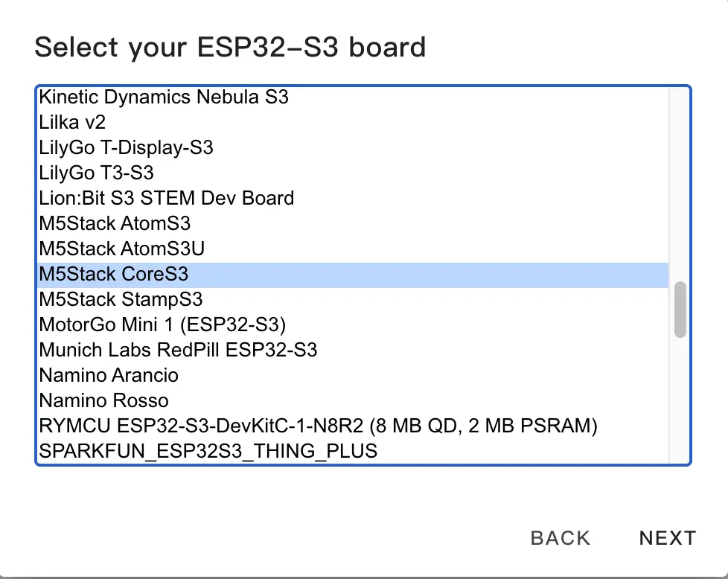Image resolution: width=728 pixels, height=579 pixels.
Task: Select the Namino Arancio board
Action: tap(109, 375)
